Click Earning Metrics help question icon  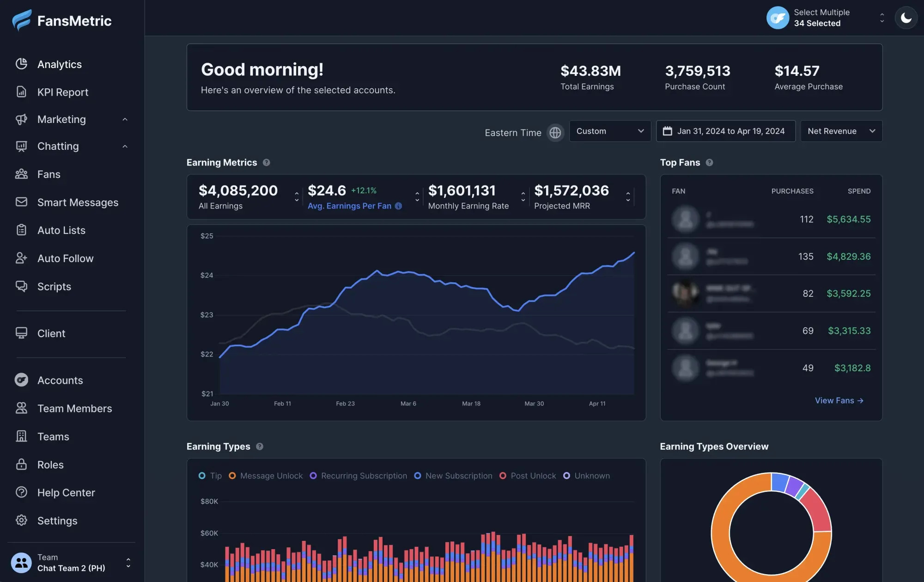[x=266, y=163]
